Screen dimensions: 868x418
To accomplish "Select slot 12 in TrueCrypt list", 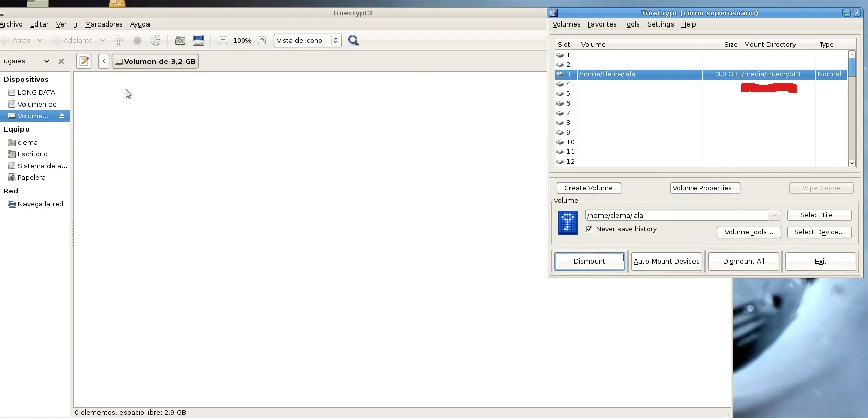I will pos(701,162).
